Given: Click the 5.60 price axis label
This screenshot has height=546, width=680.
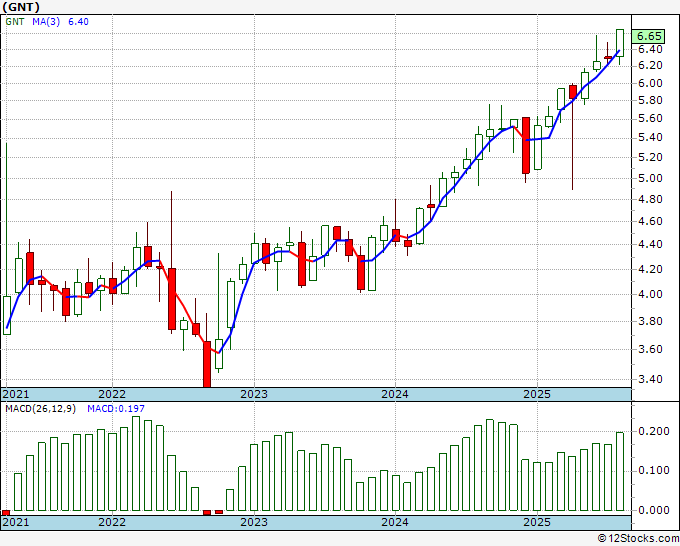Looking at the screenshot, I should point(650,118).
